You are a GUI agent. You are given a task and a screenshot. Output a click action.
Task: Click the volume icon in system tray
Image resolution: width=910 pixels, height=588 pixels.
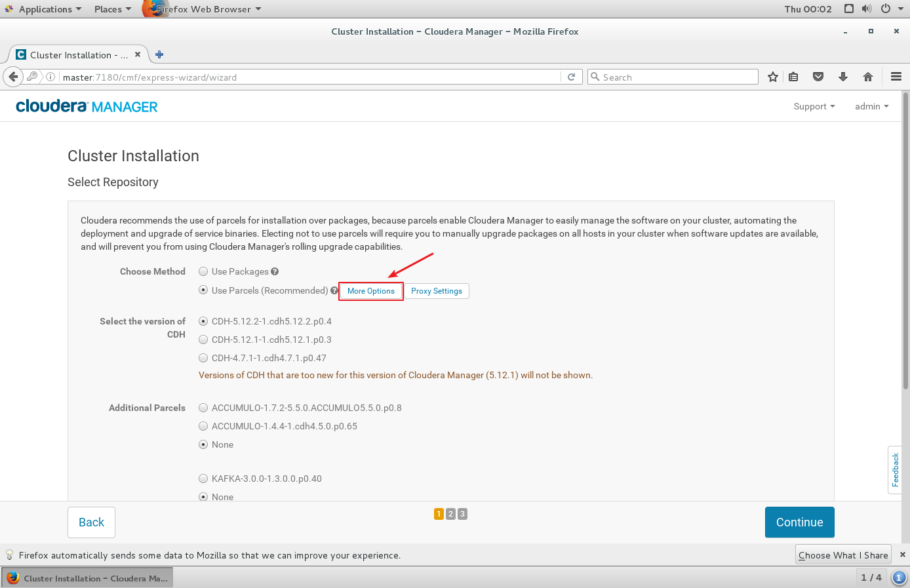[x=867, y=9]
